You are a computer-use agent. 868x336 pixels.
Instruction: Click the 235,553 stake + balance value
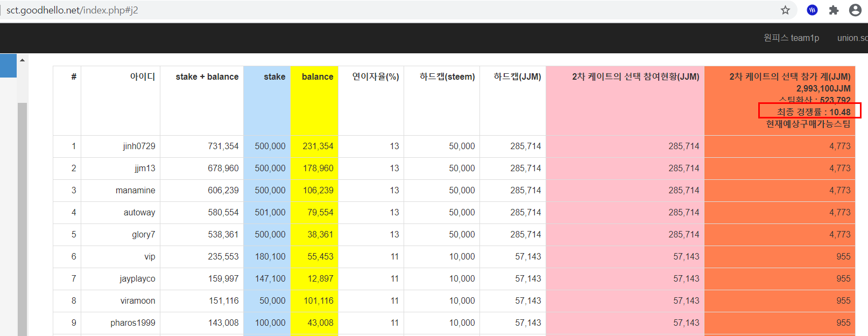pyautogui.click(x=223, y=256)
